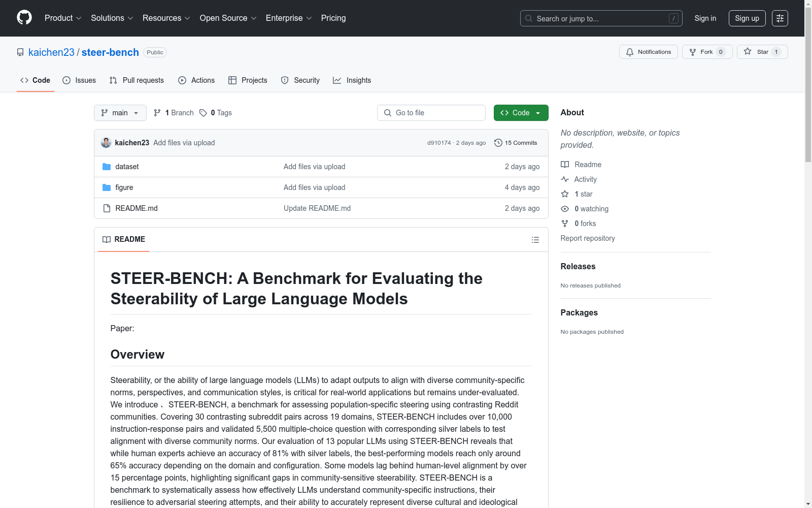Open 15 Commits history
This screenshot has width=812, height=508.
(516, 143)
